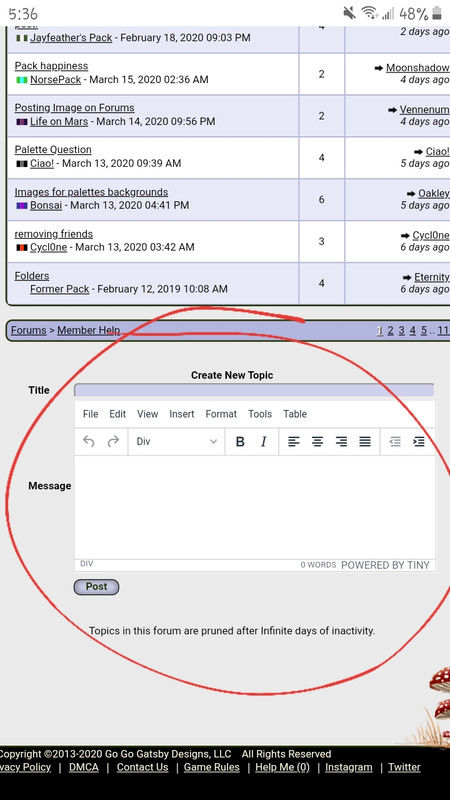Go to Vennenum's last post
The image size is (450, 800).
(424, 110)
